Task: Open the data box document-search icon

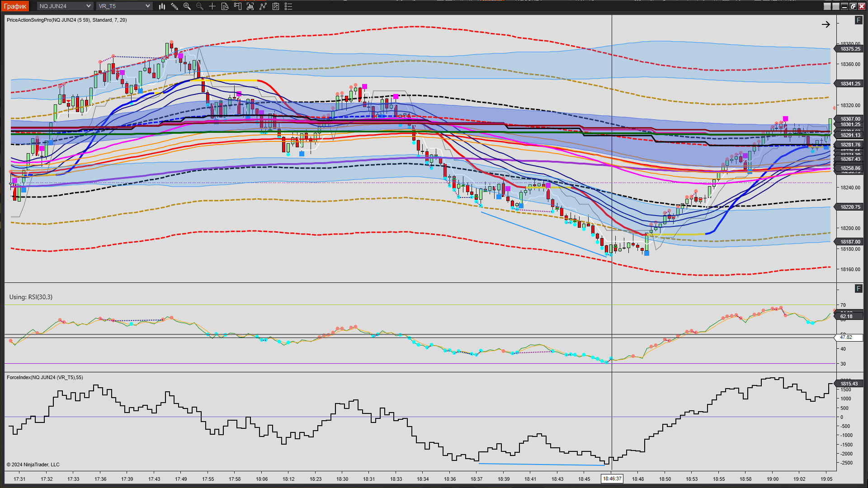Action: coord(225,6)
